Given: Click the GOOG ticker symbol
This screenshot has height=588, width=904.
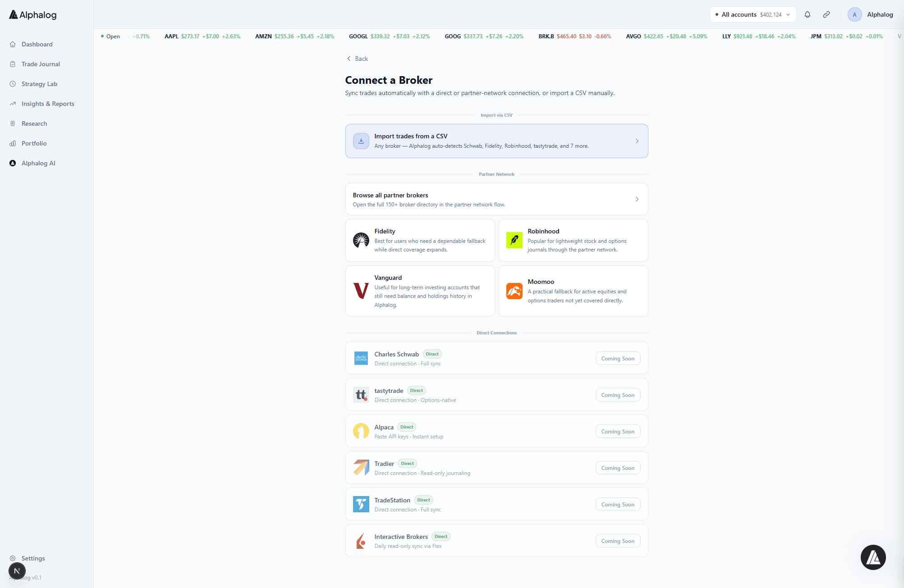Looking at the screenshot, I should click(x=453, y=36).
